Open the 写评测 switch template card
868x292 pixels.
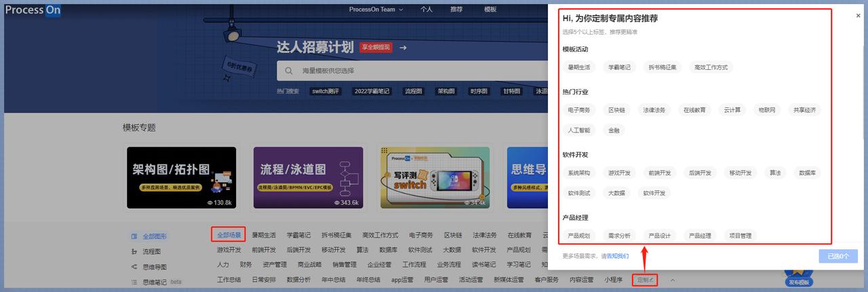point(435,178)
